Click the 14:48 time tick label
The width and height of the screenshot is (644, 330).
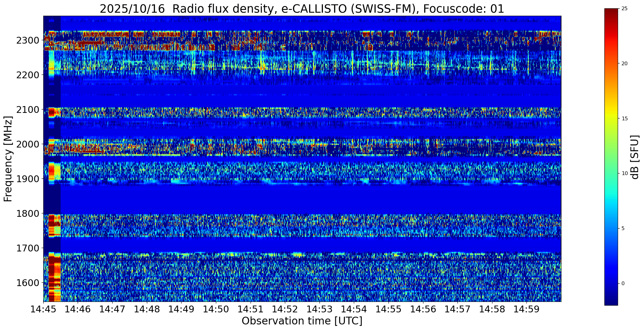click(x=147, y=309)
